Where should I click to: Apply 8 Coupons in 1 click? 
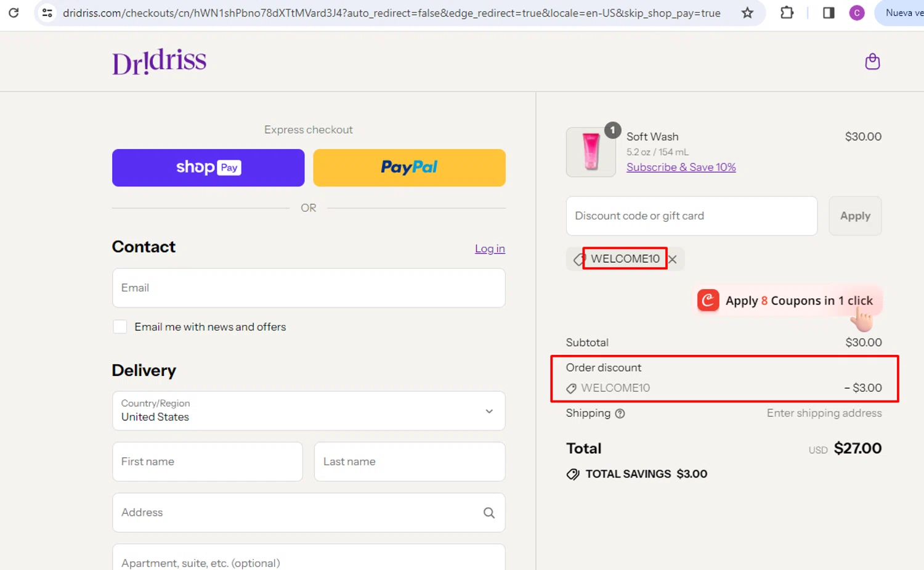tap(788, 301)
